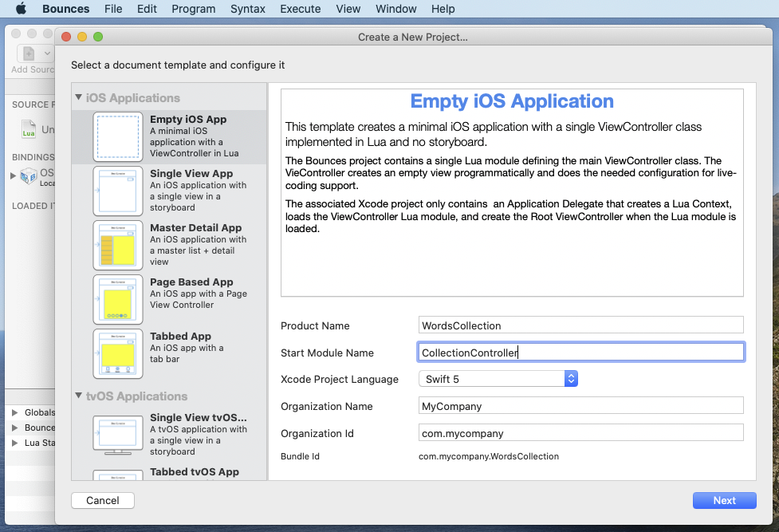Select the Single View App template icon
The image size is (779, 532).
pos(118,191)
